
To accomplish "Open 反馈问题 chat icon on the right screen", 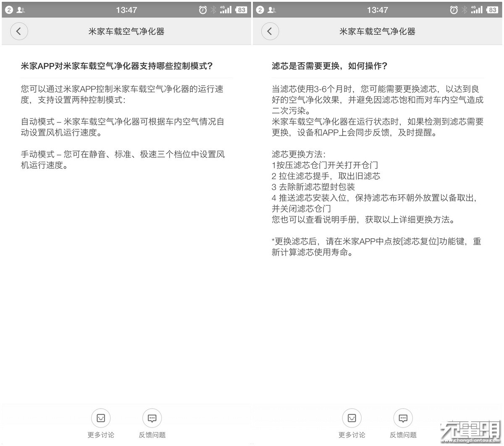I will tap(403, 418).
